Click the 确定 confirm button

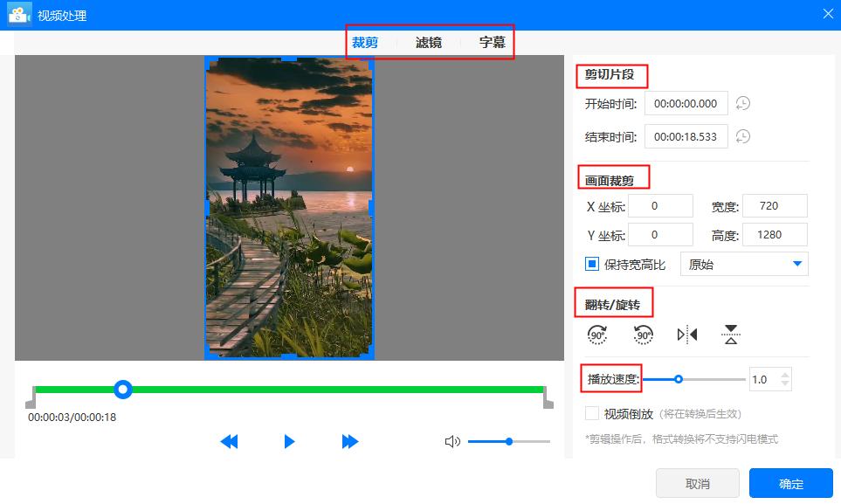[x=790, y=483]
